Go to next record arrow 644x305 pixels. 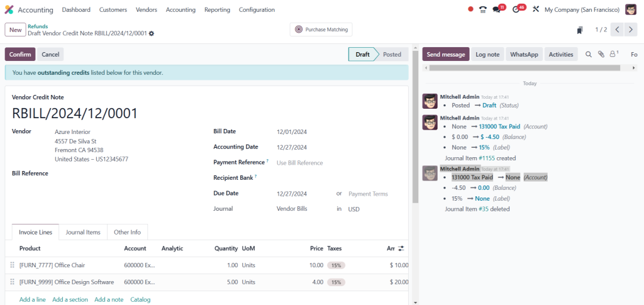click(x=630, y=30)
